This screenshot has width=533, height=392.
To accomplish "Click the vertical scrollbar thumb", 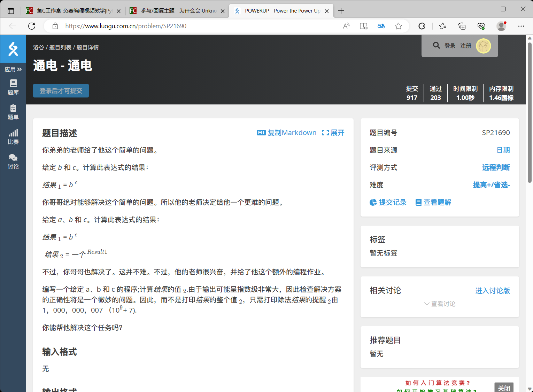I will point(530,112).
